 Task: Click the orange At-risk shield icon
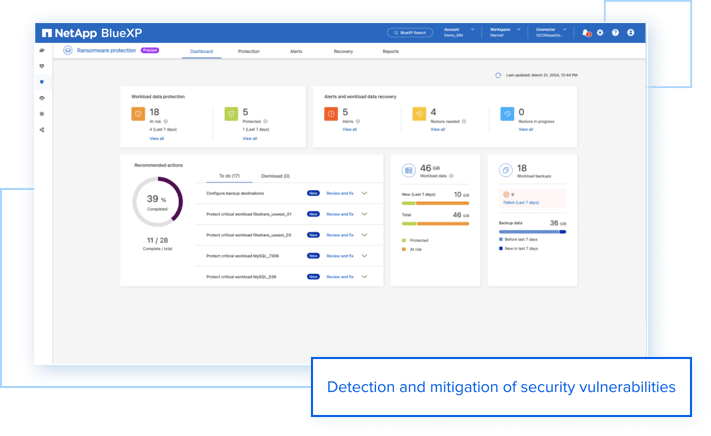click(x=139, y=115)
